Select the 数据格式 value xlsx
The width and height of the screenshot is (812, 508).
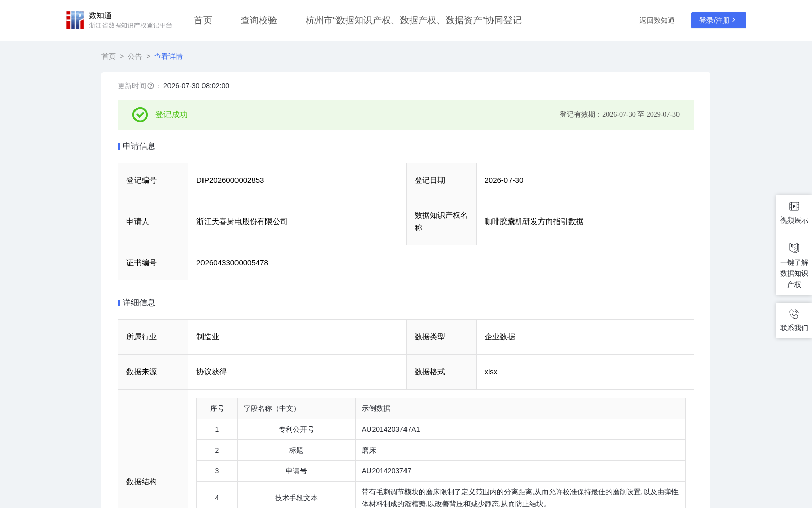[x=491, y=372]
